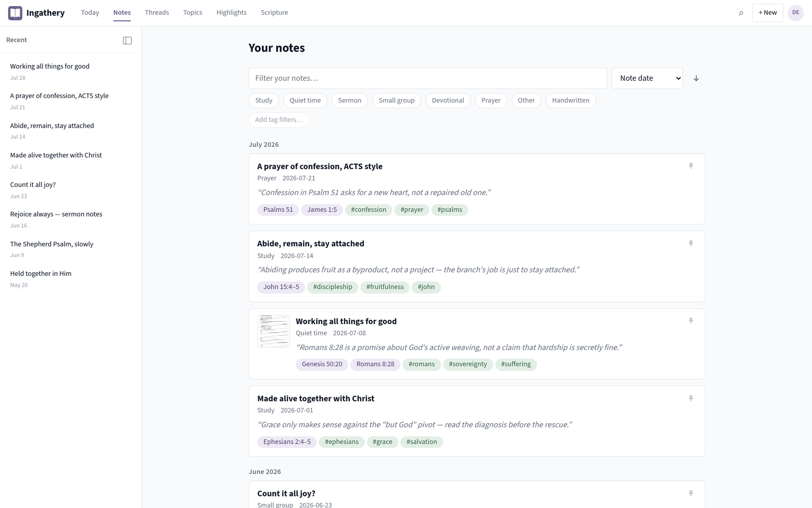Go to the Today tab
The width and height of the screenshot is (812, 508).
coord(90,13)
